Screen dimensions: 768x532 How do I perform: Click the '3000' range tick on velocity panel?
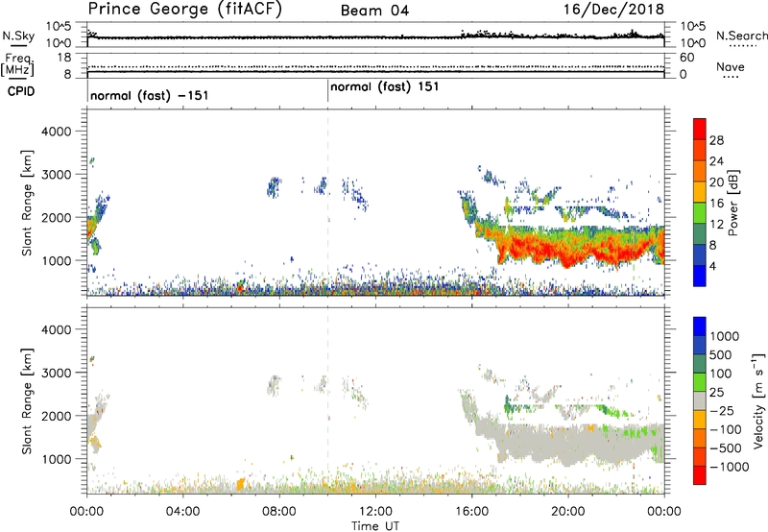[57, 373]
